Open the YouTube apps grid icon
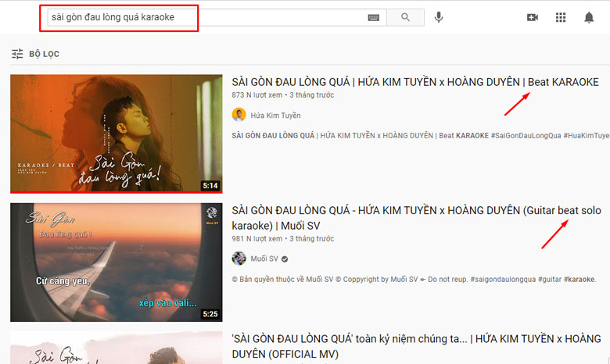The image size is (610, 364). [x=561, y=17]
